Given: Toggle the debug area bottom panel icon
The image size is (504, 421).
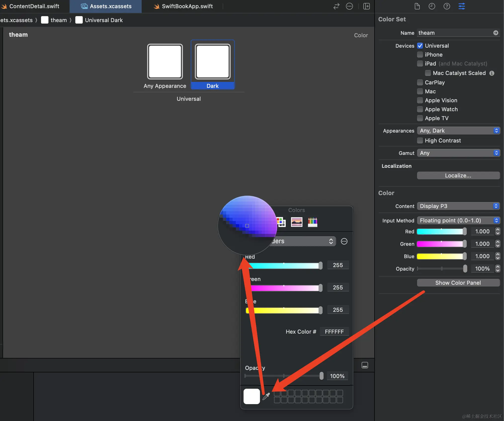Looking at the screenshot, I should [365, 365].
